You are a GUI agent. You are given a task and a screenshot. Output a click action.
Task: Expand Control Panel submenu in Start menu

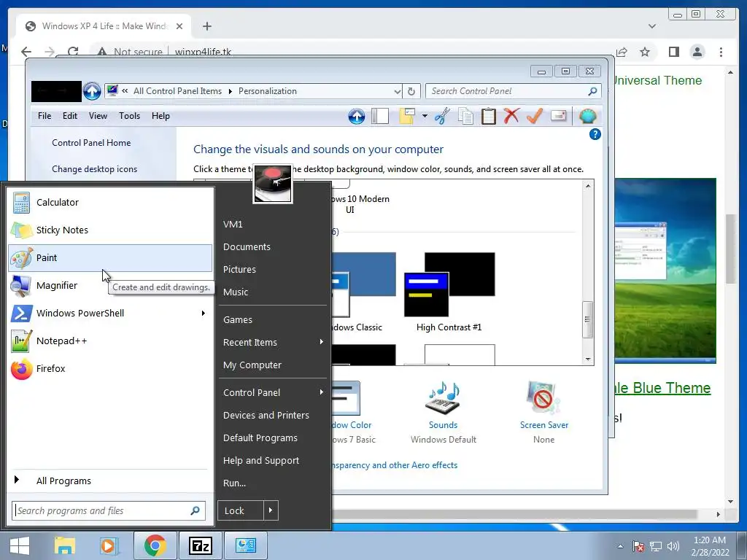(x=322, y=392)
